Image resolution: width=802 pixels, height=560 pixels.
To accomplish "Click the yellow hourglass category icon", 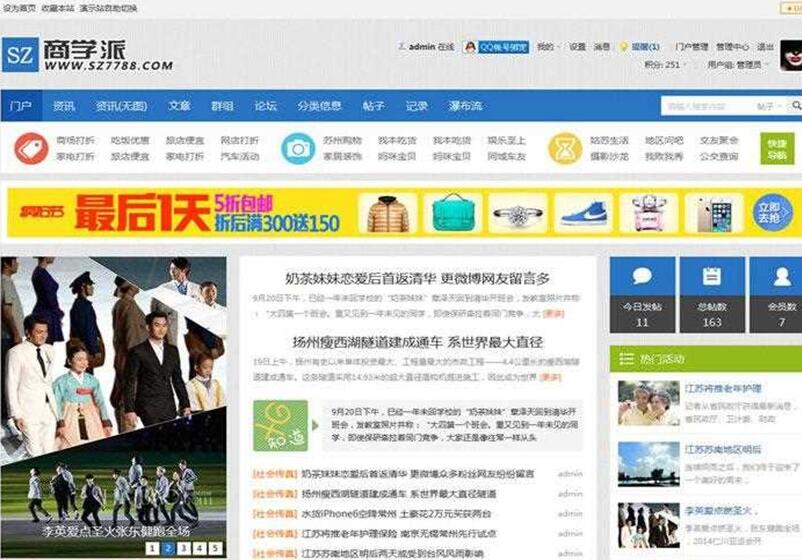I will (x=564, y=149).
